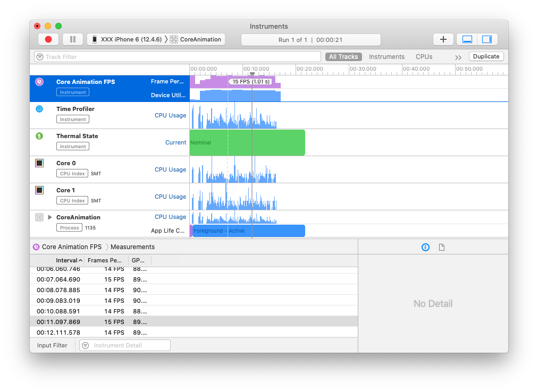This screenshot has height=392, width=538.
Task: Click the Input Filter label
Action: tap(52, 345)
